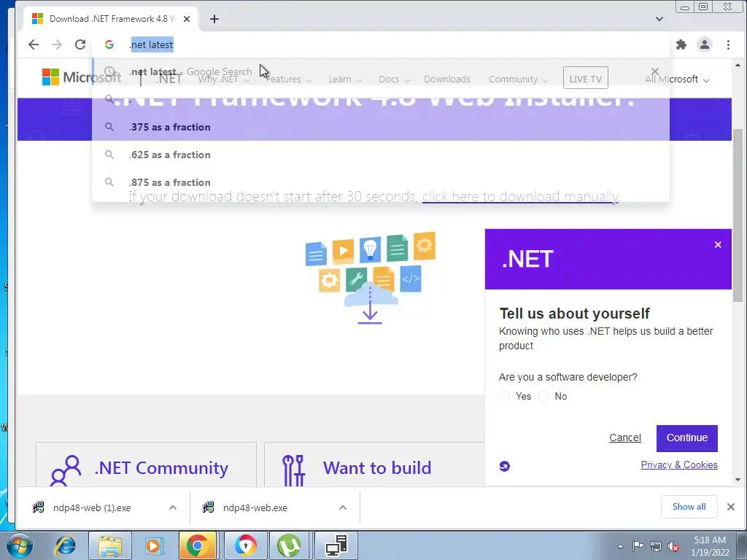Click the address bar text '.net latest'
This screenshot has height=560, width=747.
point(152,44)
